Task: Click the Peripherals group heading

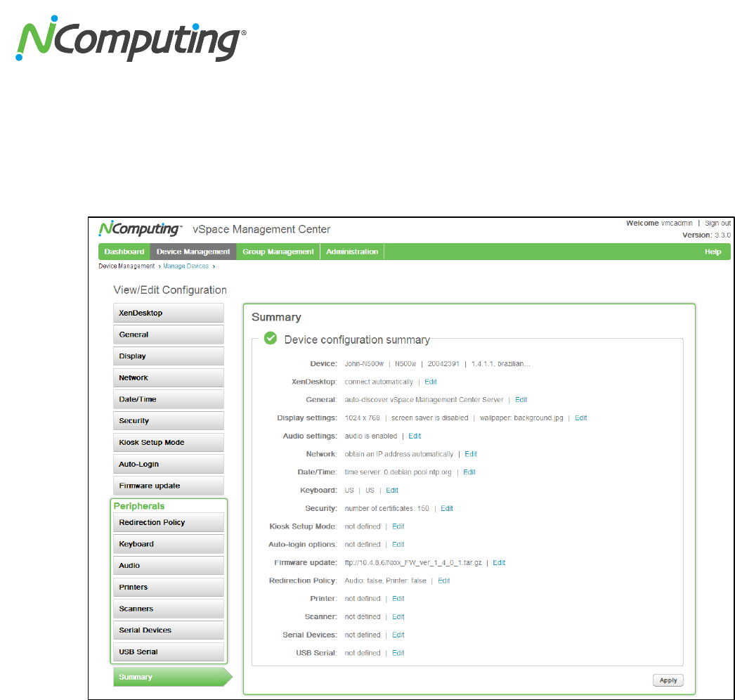Action: click(139, 506)
